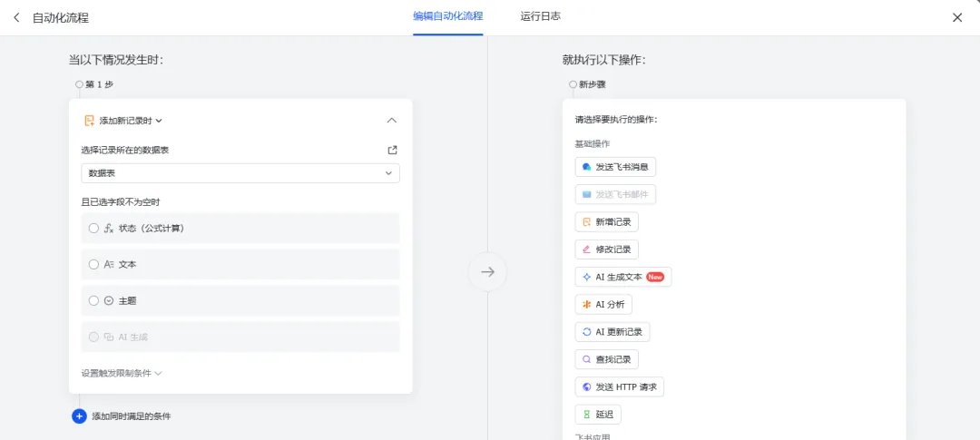Pick the 修改记录 action

607,249
